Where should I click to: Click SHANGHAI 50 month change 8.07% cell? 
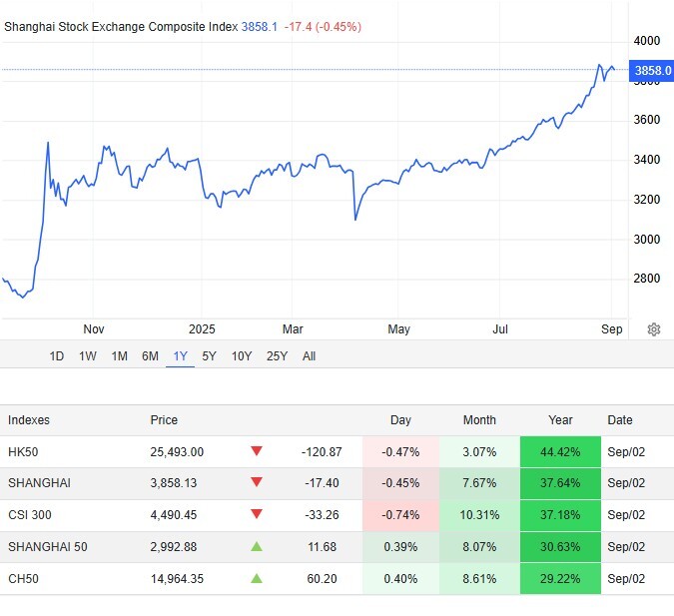(479, 547)
